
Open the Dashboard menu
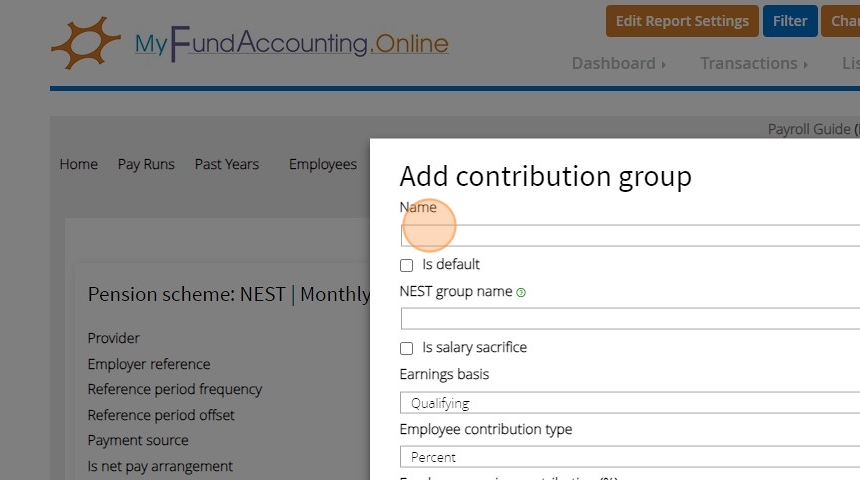pos(618,63)
